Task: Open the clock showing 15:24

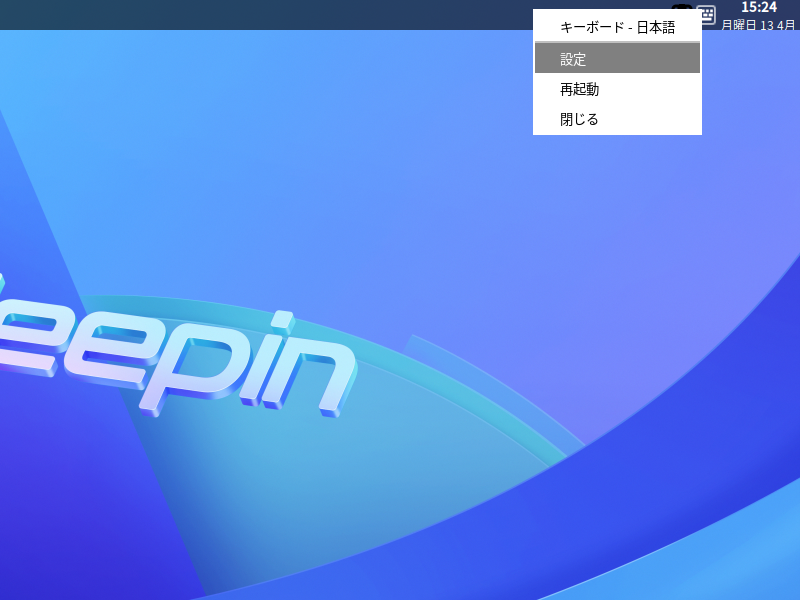Action: coord(758,7)
